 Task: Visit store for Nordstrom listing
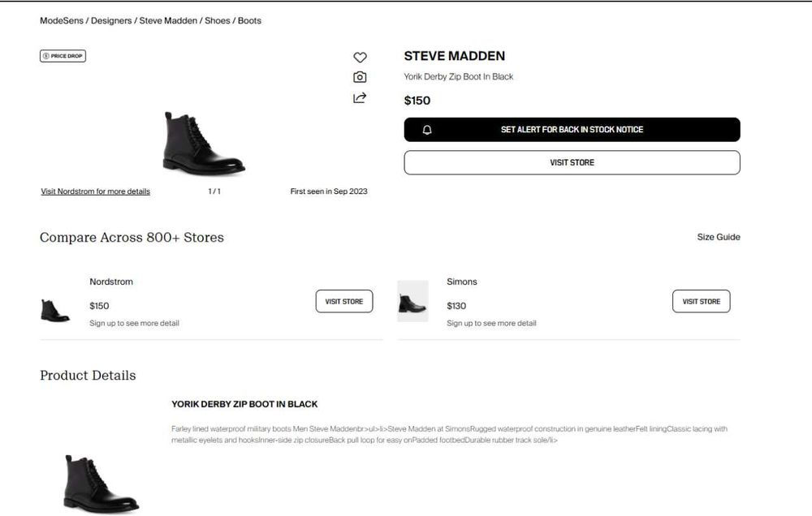(343, 301)
